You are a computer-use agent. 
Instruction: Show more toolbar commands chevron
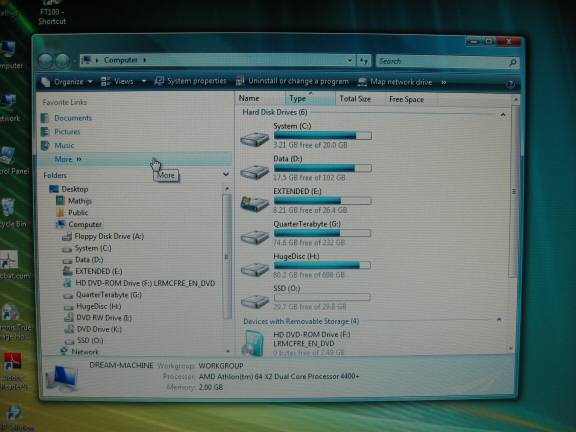pyautogui.click(x=444, y=82)
